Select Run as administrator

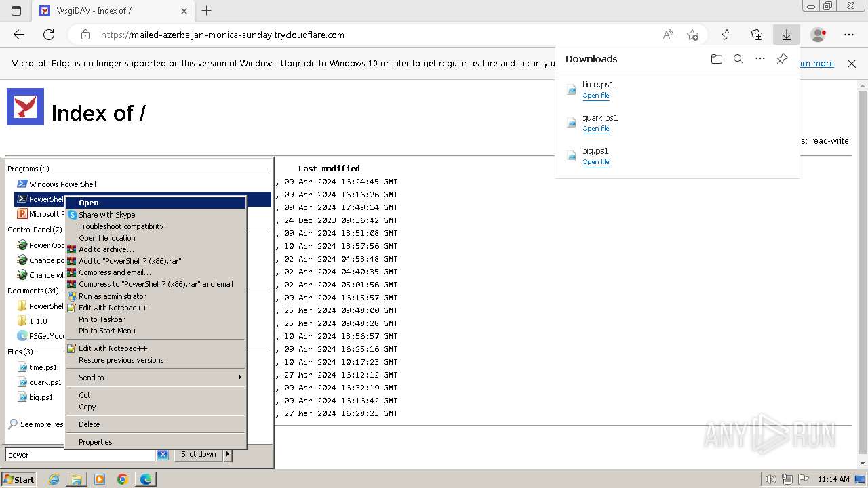point(155,296)
